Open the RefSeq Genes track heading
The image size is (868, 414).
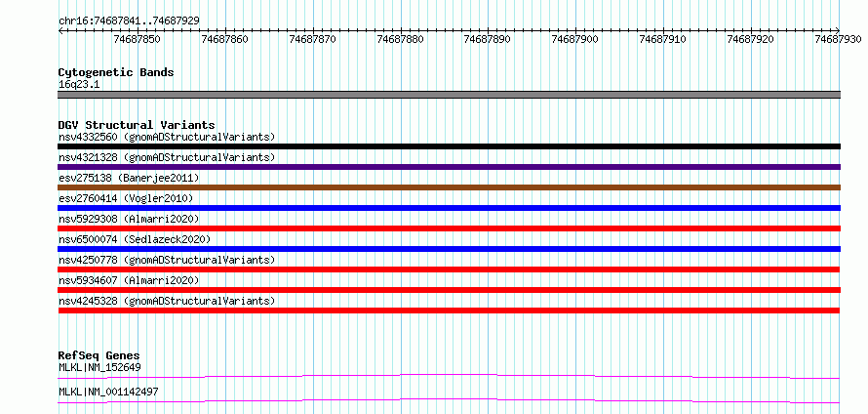coord(99,355)
